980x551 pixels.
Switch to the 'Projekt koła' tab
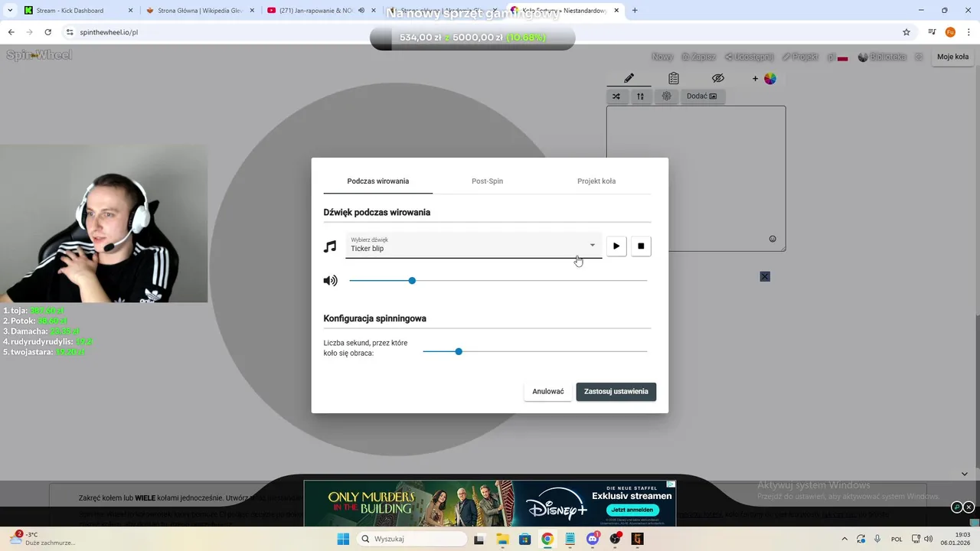pyautogui.click(x=596, y=181)
